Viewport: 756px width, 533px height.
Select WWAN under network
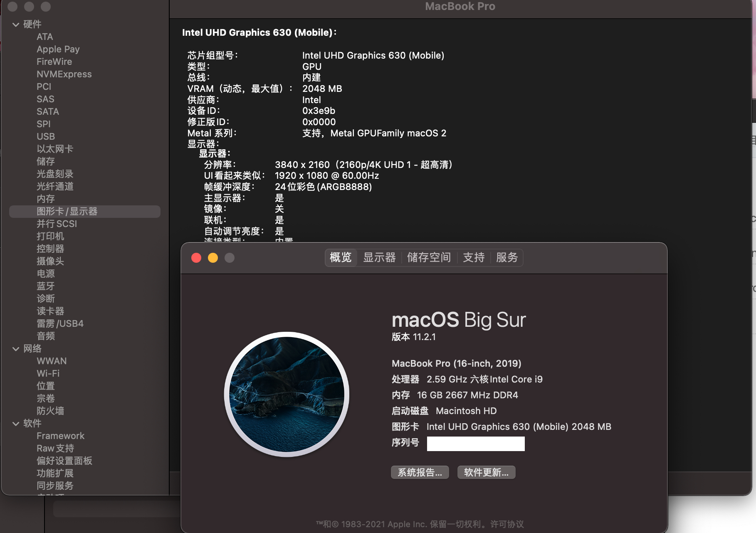[52, 361]
